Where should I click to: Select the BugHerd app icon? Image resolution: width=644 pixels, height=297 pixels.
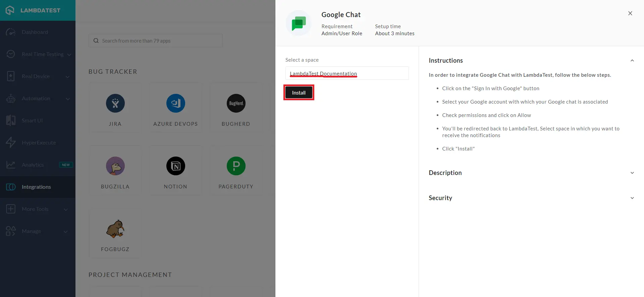[x=236, y=103]
